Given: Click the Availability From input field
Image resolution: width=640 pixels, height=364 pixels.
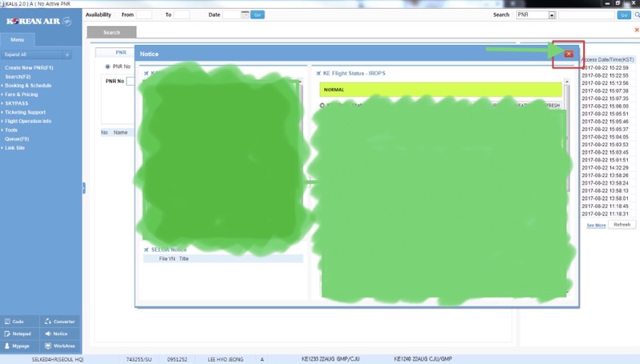Looking at the screenshot, I should click(x=144, y=14).
